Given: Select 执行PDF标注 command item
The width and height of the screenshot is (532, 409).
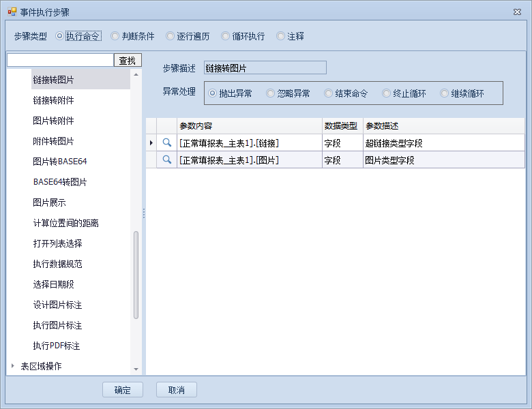Looking at the screenshot, I should coord(57,346).
